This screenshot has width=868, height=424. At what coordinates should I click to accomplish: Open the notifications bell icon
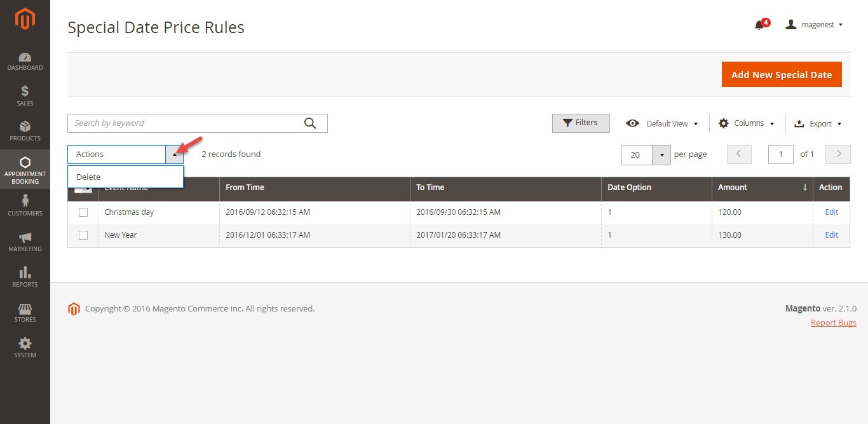pos(759,25)
